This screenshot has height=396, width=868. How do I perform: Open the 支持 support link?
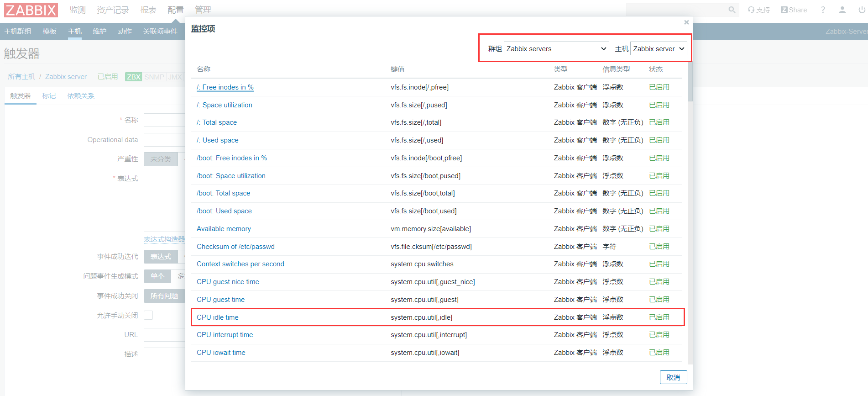[758, 10]
